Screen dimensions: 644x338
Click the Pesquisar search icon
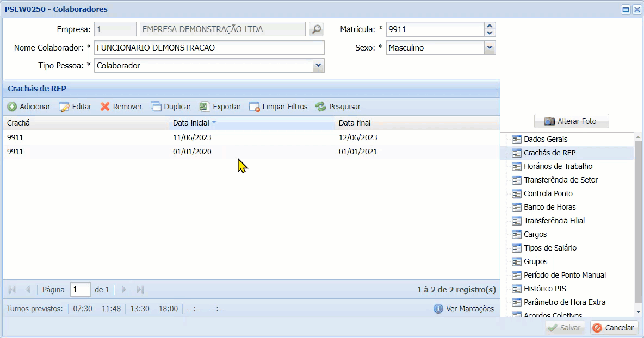[x=320, y=107]
